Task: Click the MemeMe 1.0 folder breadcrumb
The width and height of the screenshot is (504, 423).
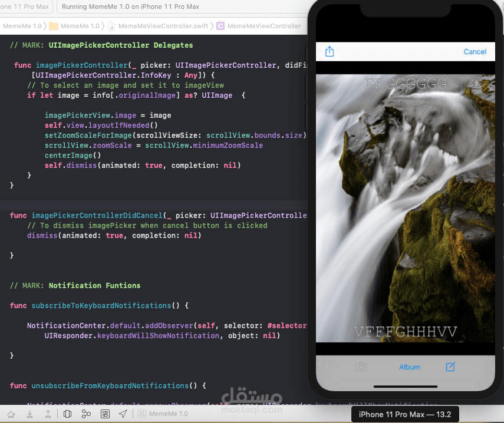Action: [80, 26]
